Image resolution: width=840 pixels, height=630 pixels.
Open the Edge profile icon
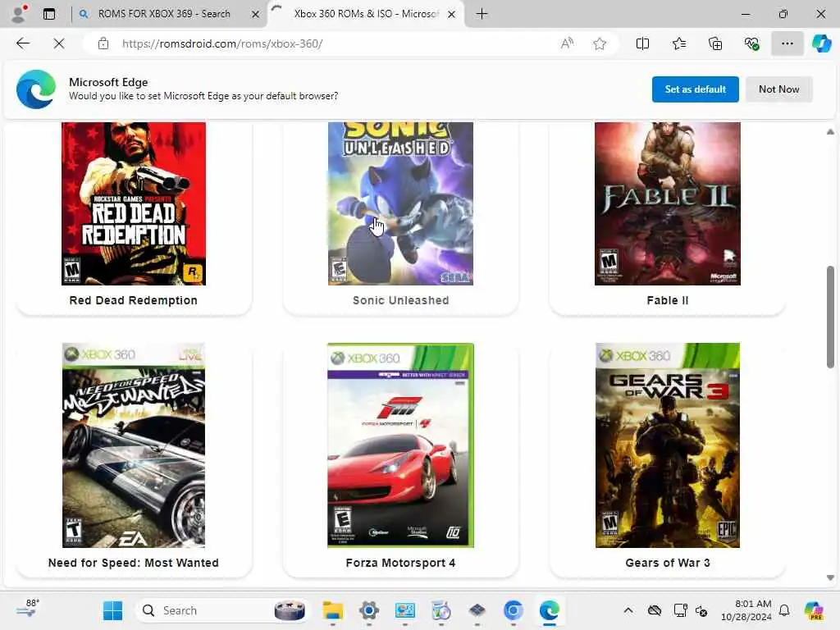click(19, 13)
